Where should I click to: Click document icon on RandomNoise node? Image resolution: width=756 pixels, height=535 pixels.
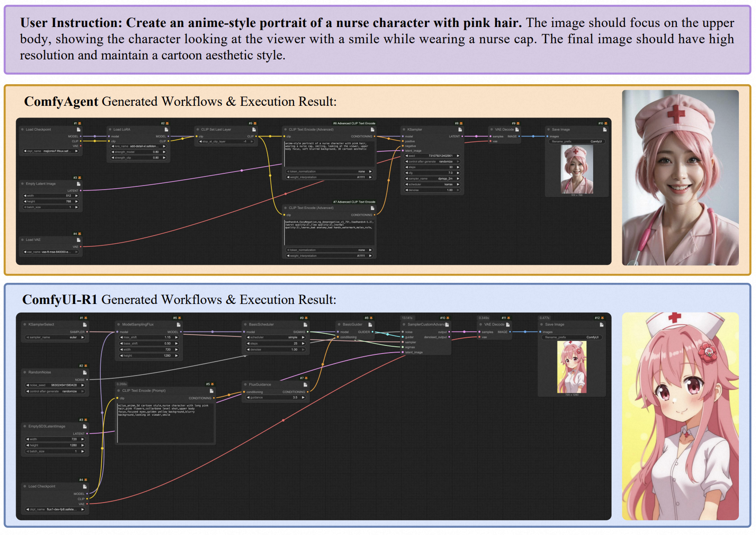(x=85, y=373)
